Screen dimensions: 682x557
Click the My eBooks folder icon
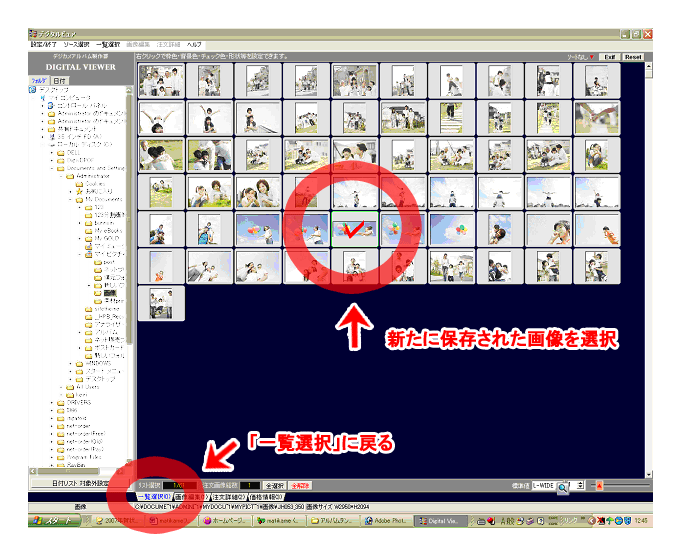pyautogui.click(x=88, y=231)
